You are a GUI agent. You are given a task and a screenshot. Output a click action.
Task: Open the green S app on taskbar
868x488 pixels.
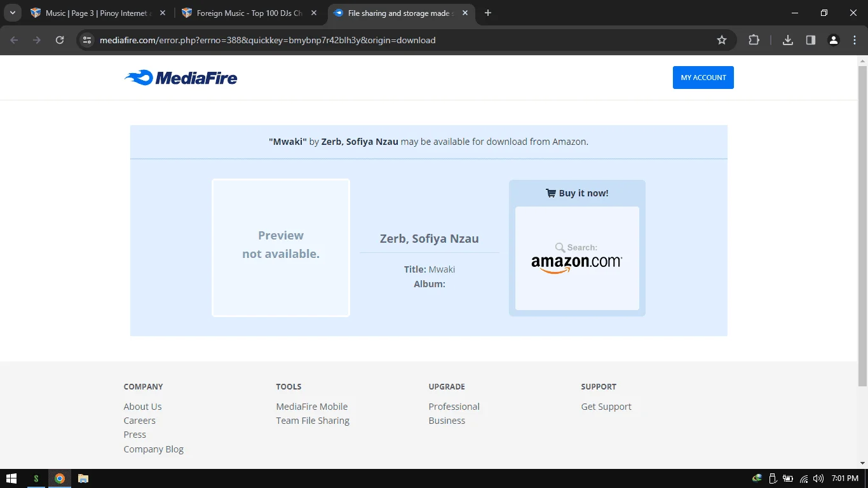(x=36, y=478)
